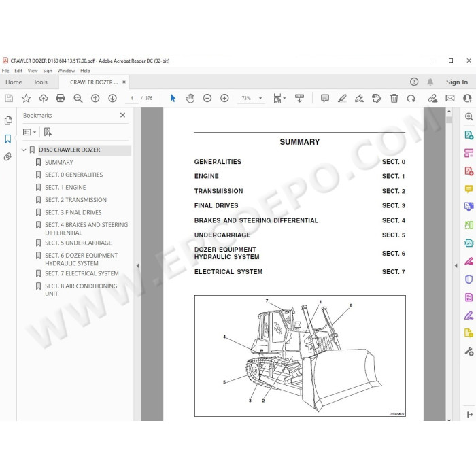The width and height of the screenshot is (476, 476).
Task: Open SECT. 2 TRANSMISSION bookmark
Action: [75, 200]
